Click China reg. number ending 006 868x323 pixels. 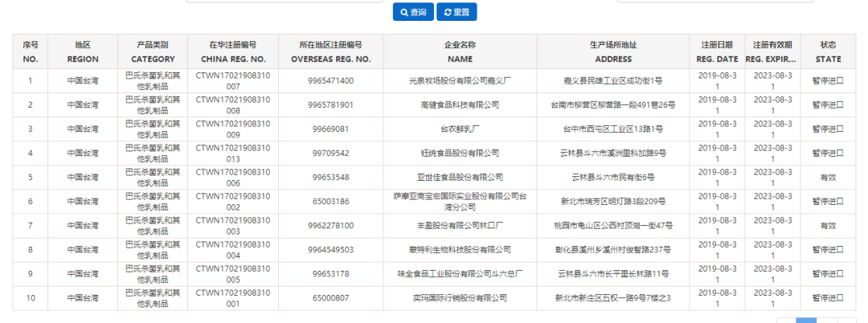(233, 178)
